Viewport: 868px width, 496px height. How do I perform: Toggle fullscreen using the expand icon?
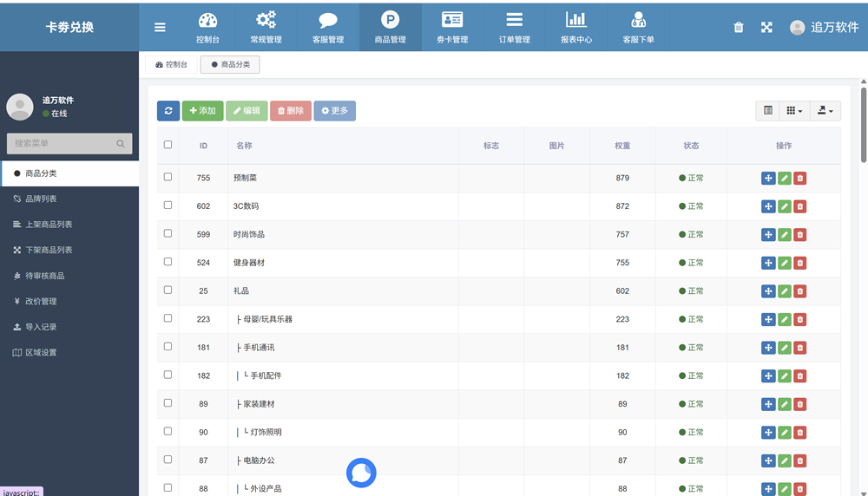766,28
